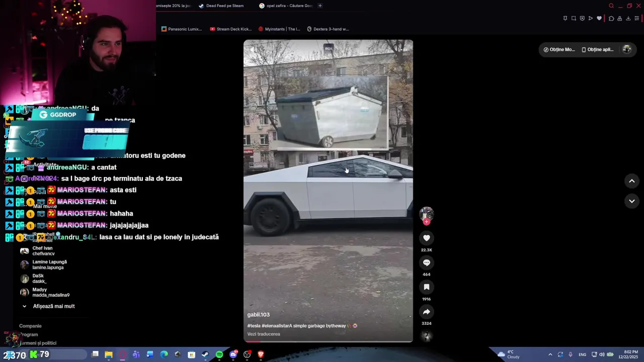Open the profile avatar in TikTok header

(x=627, y=49)
